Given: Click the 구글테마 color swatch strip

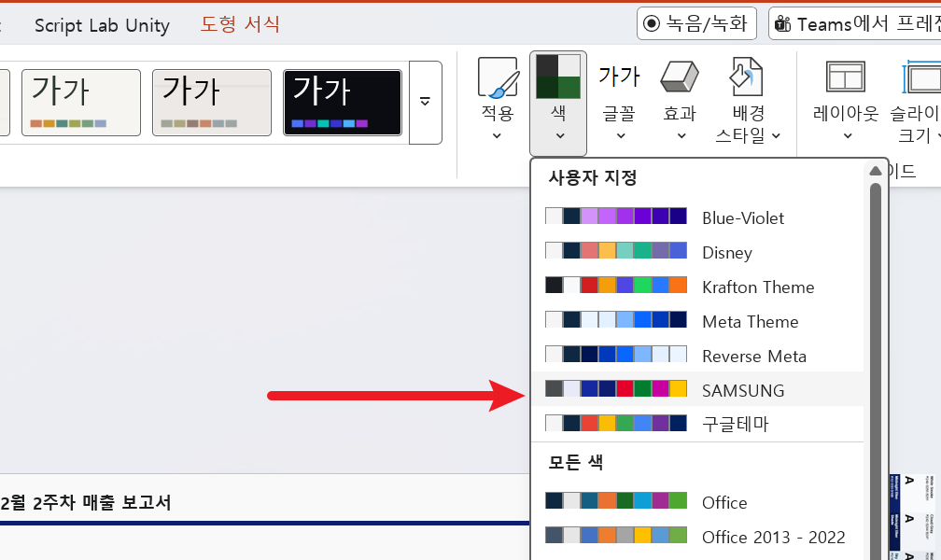Looking at the screenshot, I should coord(616,423).
